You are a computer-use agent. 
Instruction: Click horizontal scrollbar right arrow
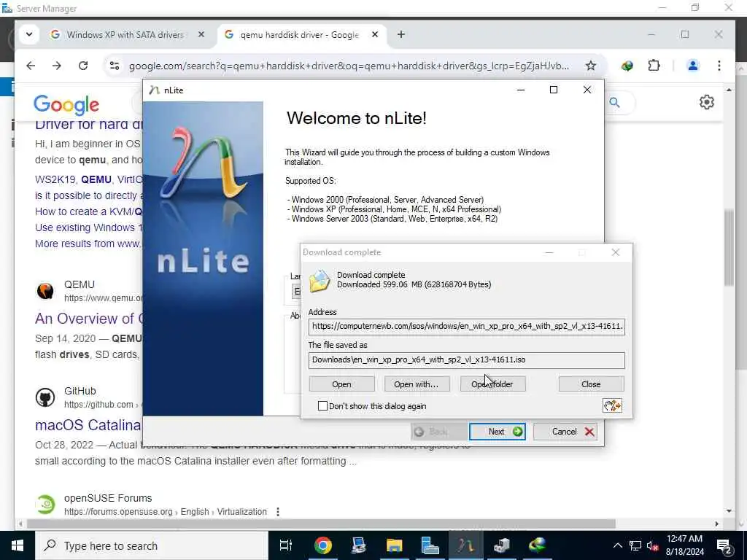[x=716, y=524]
